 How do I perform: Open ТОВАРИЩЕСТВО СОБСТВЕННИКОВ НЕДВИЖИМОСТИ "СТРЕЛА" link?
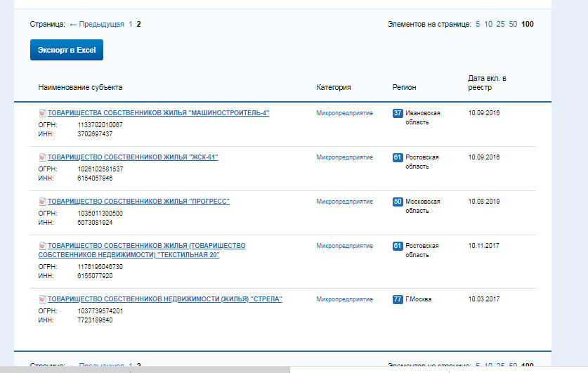click(164, 299)
